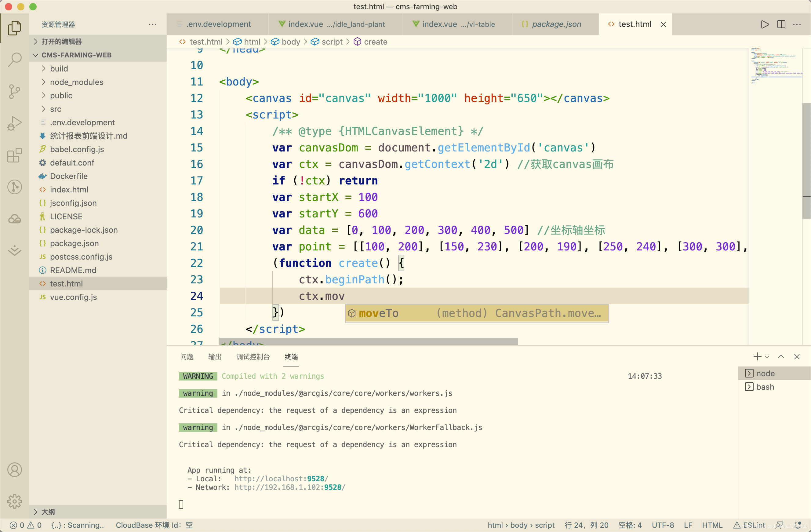811x532 pixels.
Task: Open README.md from file tree
Action: click(x=98, y=270)
